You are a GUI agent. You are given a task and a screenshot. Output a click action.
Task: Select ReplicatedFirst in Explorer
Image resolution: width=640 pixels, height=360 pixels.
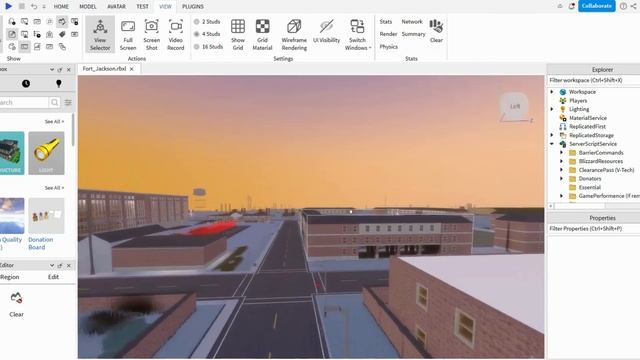tap(587, 127)
